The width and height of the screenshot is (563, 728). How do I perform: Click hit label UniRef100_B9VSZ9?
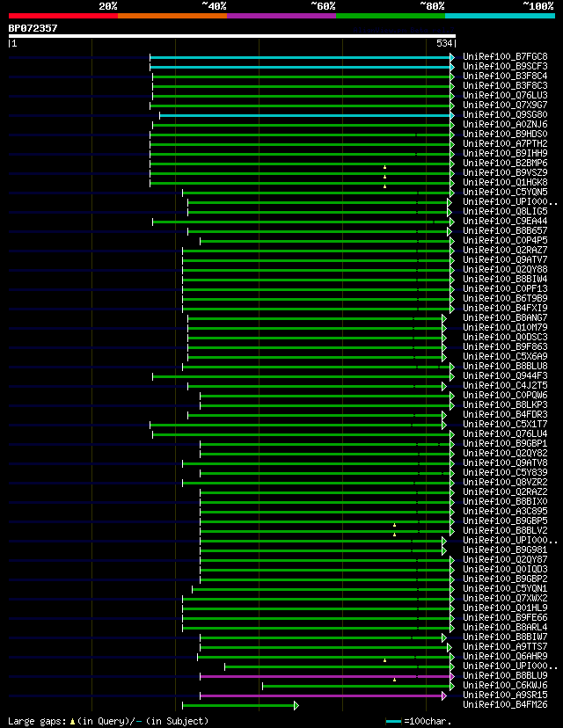[x=505, y=172]
